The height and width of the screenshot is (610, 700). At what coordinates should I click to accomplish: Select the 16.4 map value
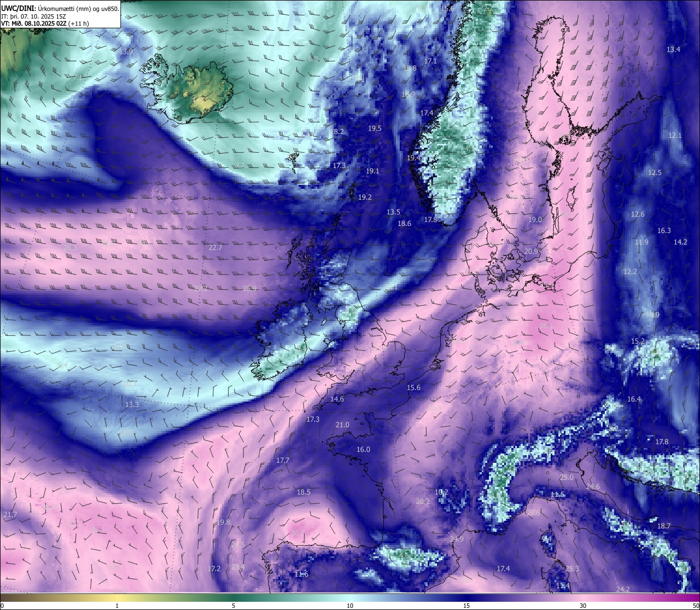coord(634,399)
